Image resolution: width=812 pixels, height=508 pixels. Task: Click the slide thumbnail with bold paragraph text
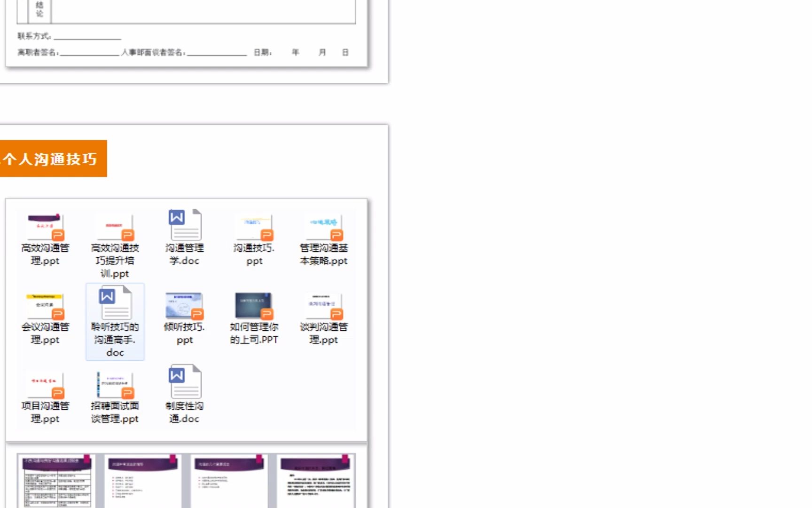316,481
